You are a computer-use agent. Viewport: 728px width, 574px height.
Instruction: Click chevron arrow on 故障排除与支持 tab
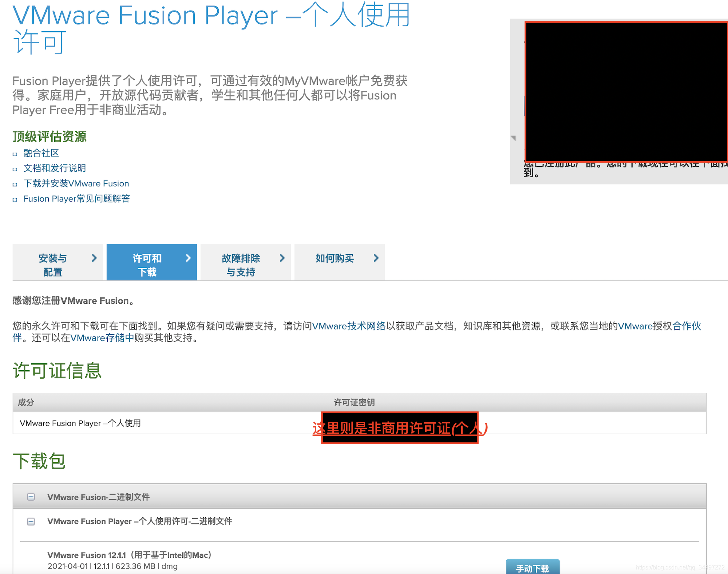[x=282, y=258]
